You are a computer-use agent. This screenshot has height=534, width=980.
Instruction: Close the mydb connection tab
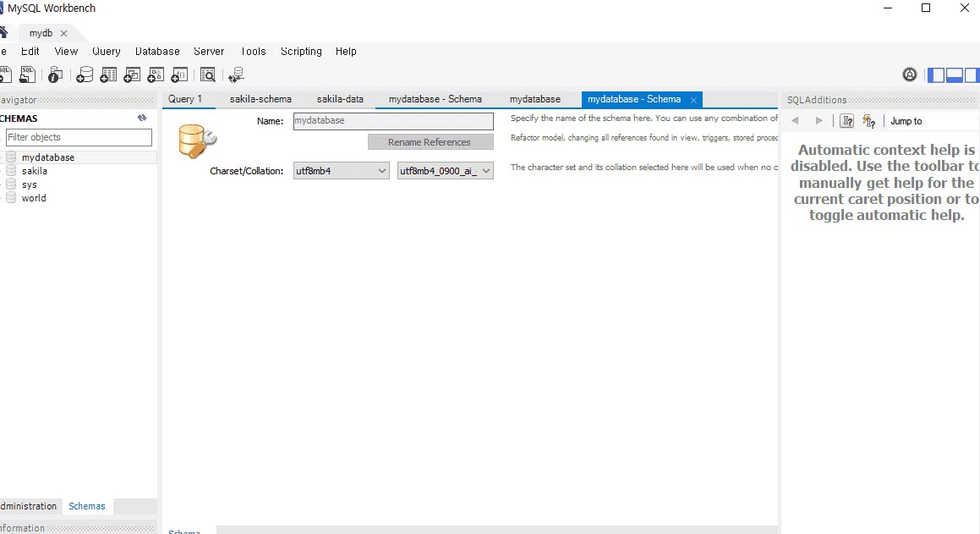coord(63,33)
